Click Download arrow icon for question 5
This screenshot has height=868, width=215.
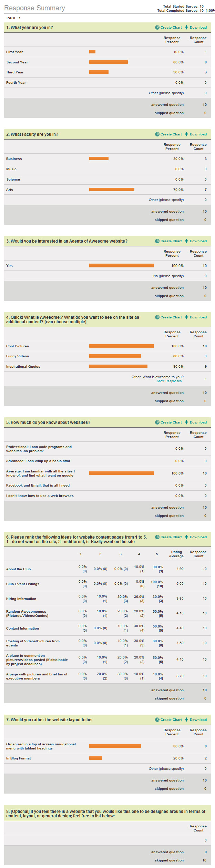point(186,422)
